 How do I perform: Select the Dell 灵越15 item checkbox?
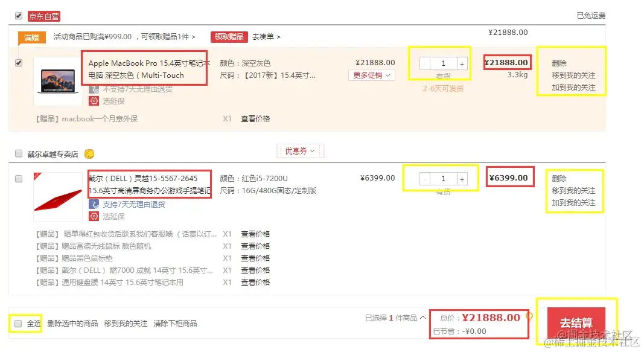19,179
